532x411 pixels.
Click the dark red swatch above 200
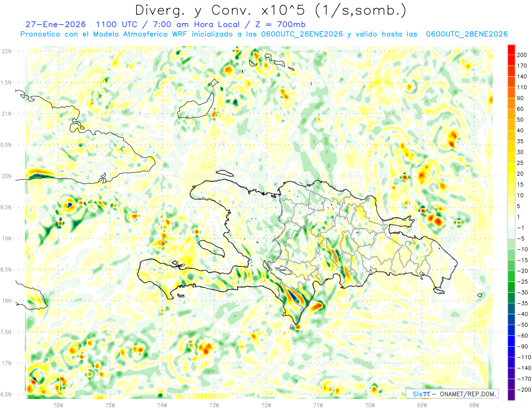coord(511,50)
